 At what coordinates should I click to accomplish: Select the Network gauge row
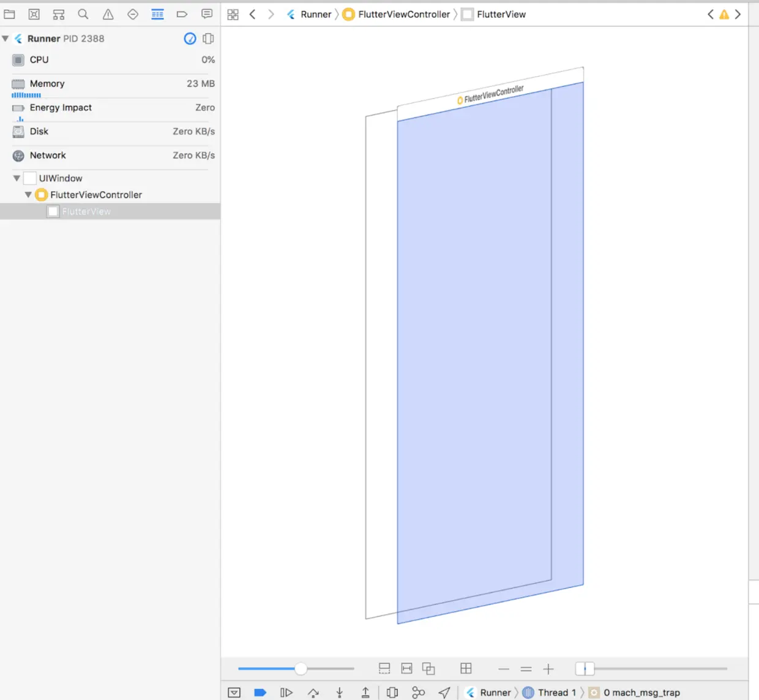pyautogui.click(x=110, y=156)
